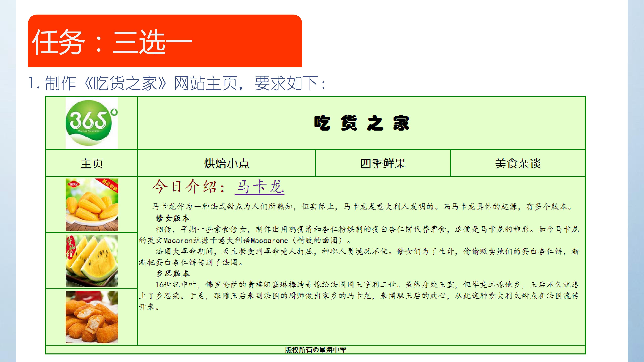
Task: Click the 任务:三选一 red heading banner
Action: point(165,41)
